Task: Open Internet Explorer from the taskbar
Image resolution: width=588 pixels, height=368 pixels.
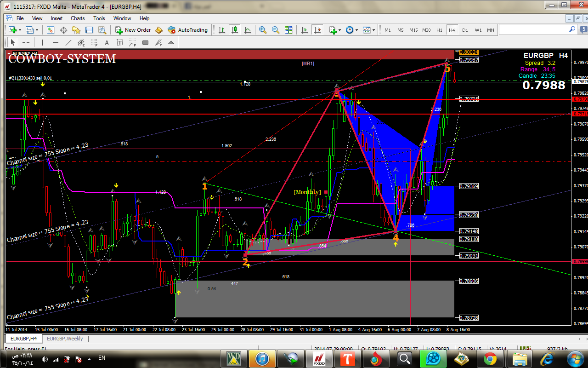Action: [547, 359]
